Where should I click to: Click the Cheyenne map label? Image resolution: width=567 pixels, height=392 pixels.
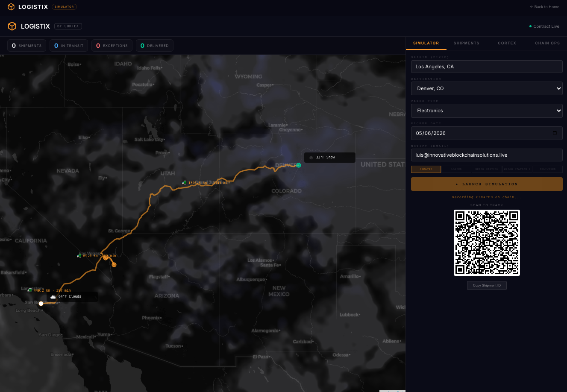tap(290, 130)
